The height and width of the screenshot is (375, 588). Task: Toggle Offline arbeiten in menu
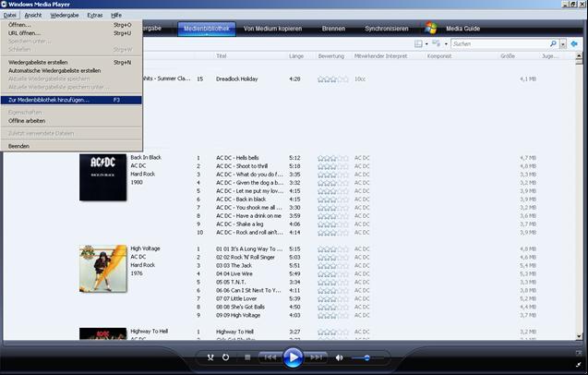click(71, 121)
